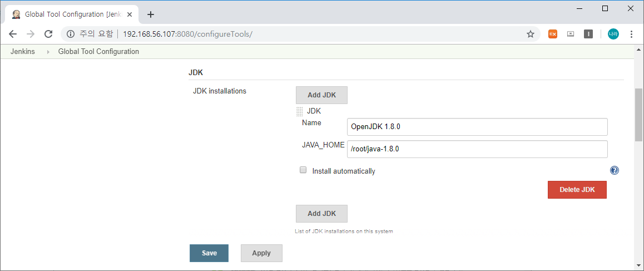The image size is (644, 271).
Task: Click the upper Add JDK button
Action: (x=321, y=95)
